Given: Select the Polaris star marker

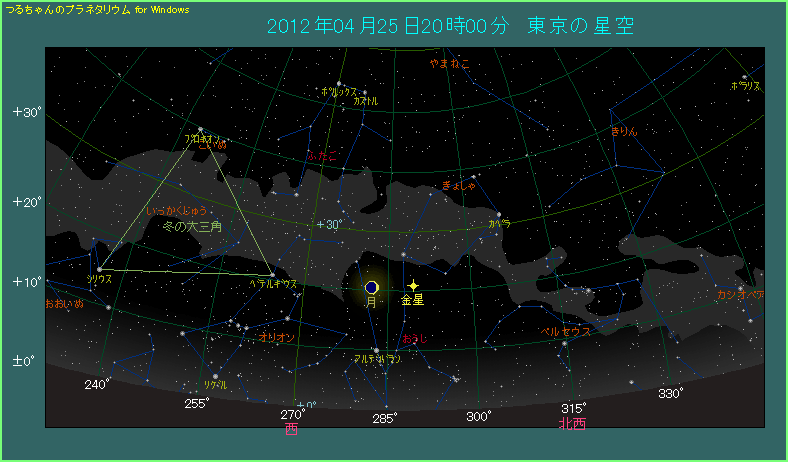Looking at the screenshot, I should pos(744,77).
